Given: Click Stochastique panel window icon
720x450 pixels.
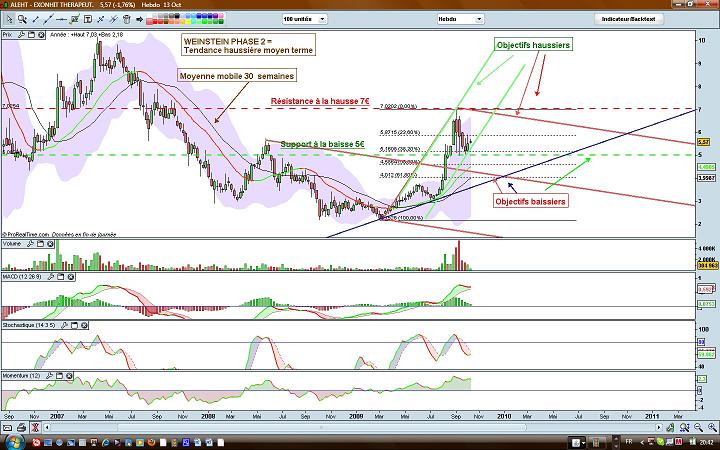Looking at the screenshot, I should click(74, 325).
